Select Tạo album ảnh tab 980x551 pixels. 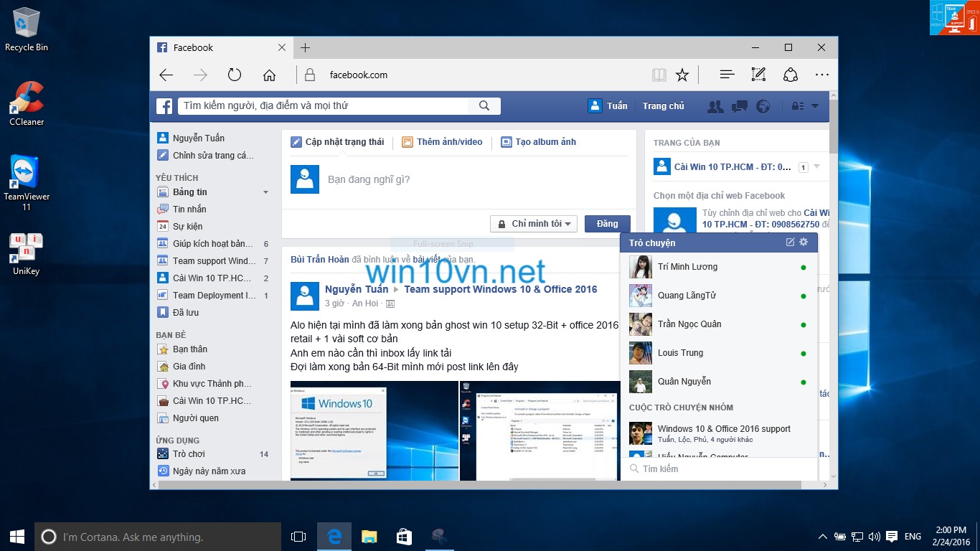coord(538,142)
